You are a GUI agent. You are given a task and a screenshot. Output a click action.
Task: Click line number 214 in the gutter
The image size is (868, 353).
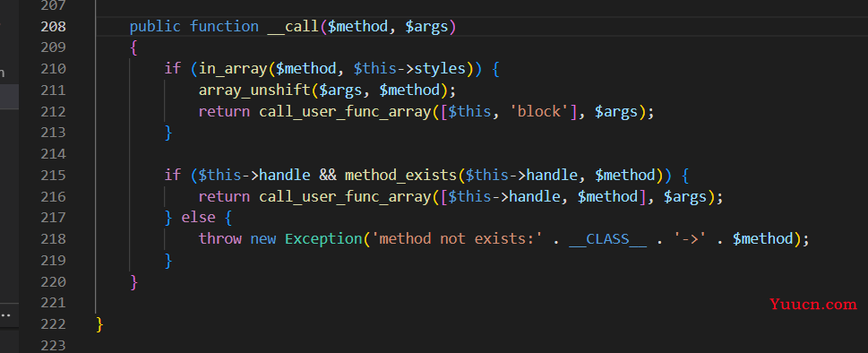tap(53, 154)
